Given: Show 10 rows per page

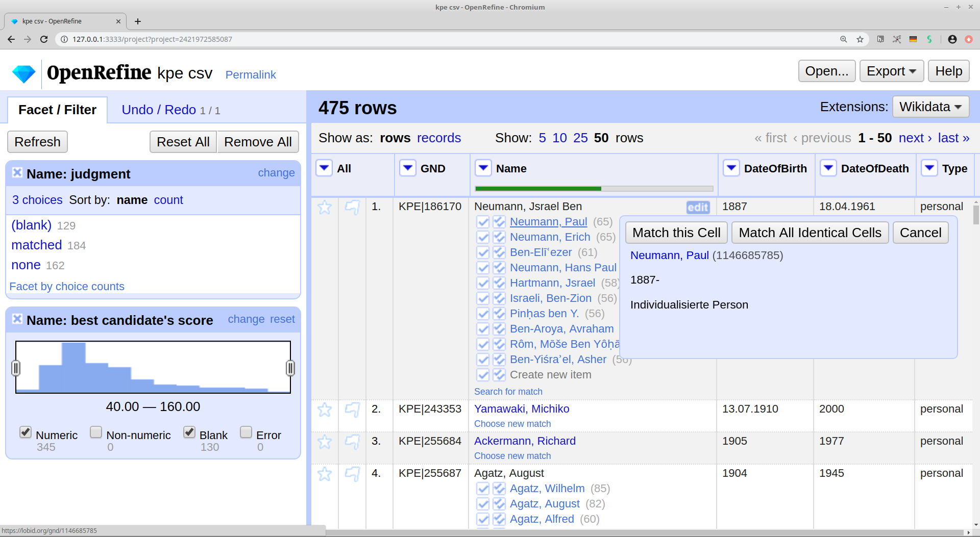Looking at the screenshot, I should (x=559, y=138).
